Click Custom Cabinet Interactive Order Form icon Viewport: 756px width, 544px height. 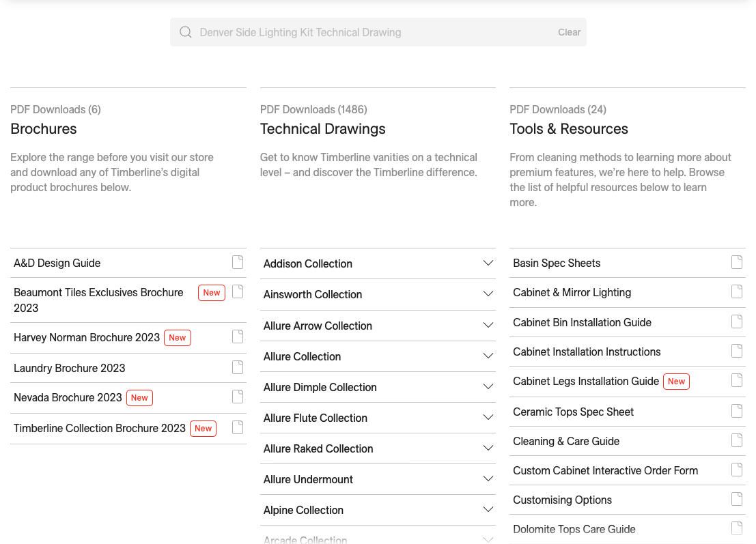(737, 470)
